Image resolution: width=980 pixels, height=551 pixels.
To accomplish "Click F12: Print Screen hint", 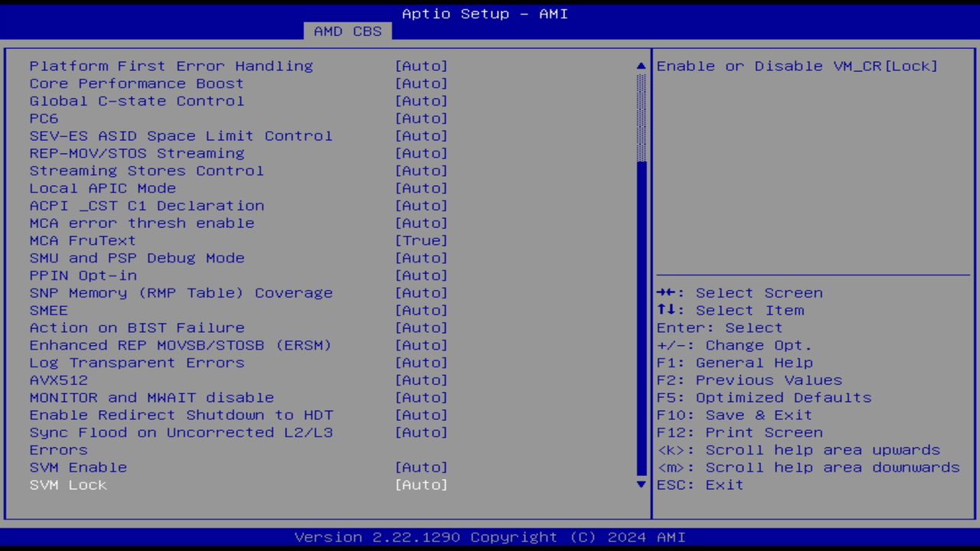I will tap(740, 432).
